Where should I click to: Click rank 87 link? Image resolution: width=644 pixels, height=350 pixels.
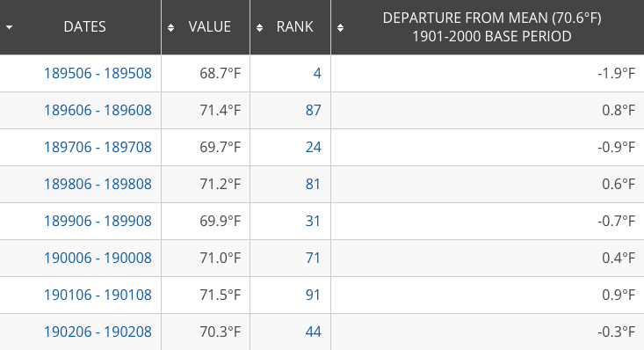click(x=314, y=110)
